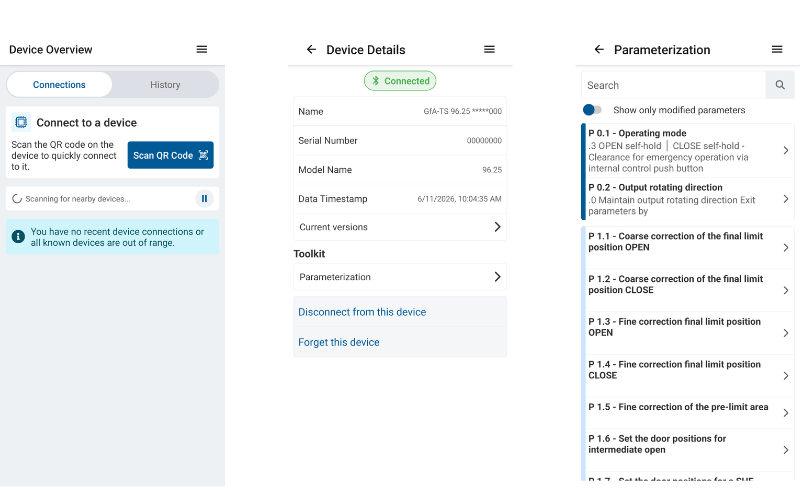
Task: Open P 1.1 Coarse correction OPEN chevron
Action: pyautogui.click(x=786, y=248)
